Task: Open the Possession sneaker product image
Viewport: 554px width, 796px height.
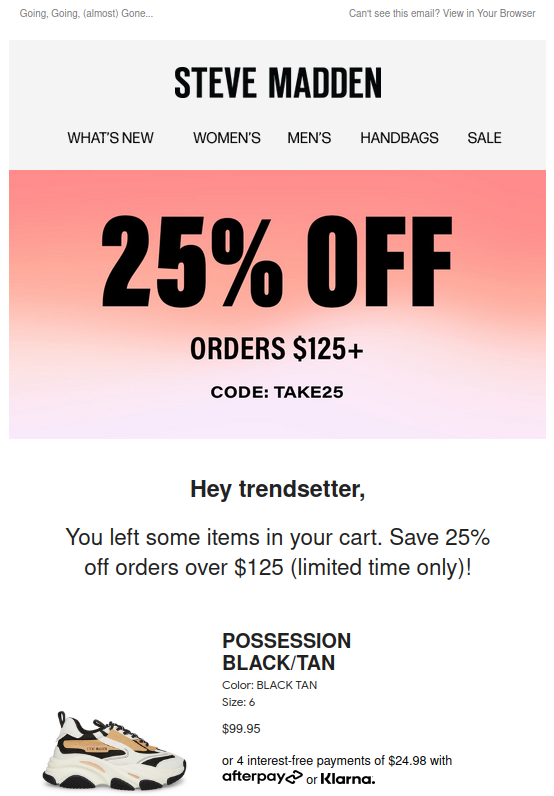Action: point(114,751)
